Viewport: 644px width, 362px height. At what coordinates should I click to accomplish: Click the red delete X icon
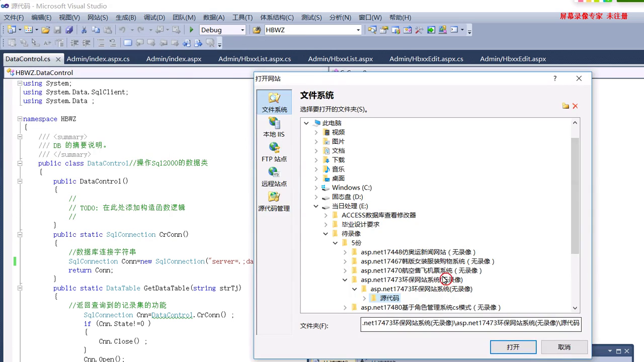pyautogui.click(x=575, y=106)
